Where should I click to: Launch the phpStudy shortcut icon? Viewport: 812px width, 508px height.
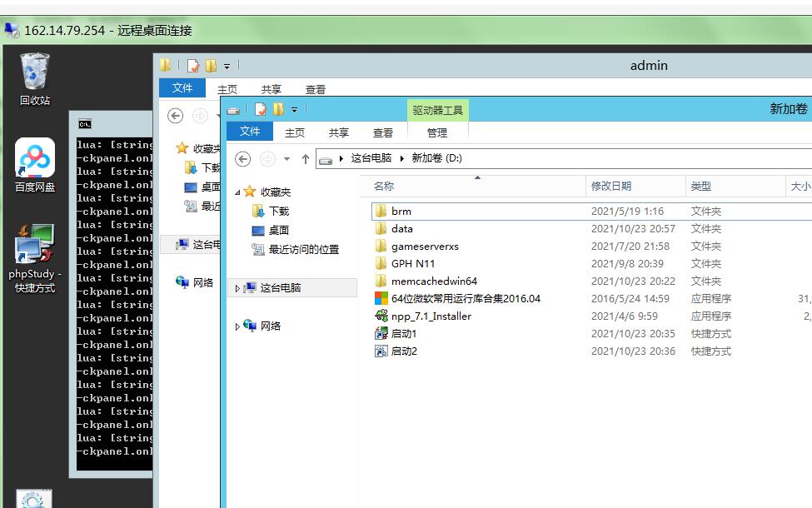[x=35, y=247]
